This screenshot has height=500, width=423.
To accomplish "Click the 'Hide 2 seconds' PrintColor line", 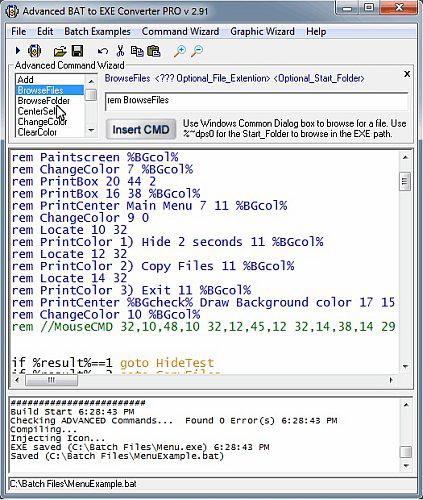I will click(x=168, y=242).
